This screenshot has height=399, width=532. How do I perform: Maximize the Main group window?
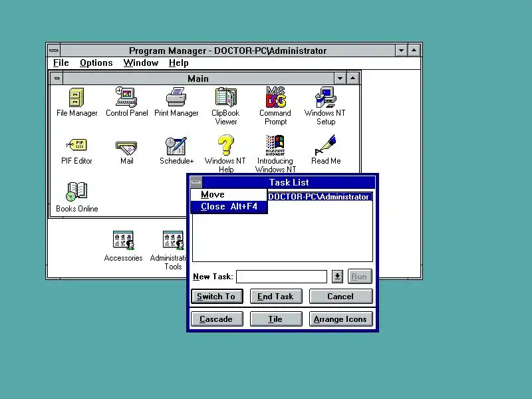point(353,78)
